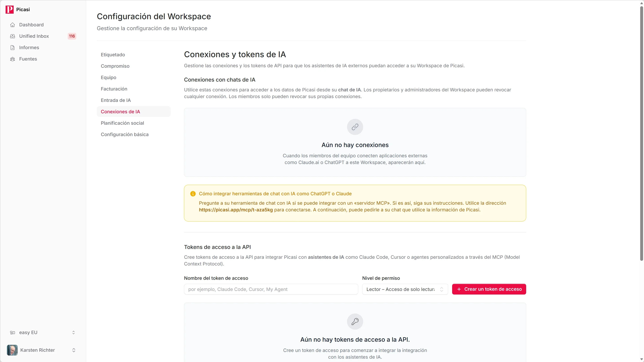Click the Informes document icon

[13, 47]
